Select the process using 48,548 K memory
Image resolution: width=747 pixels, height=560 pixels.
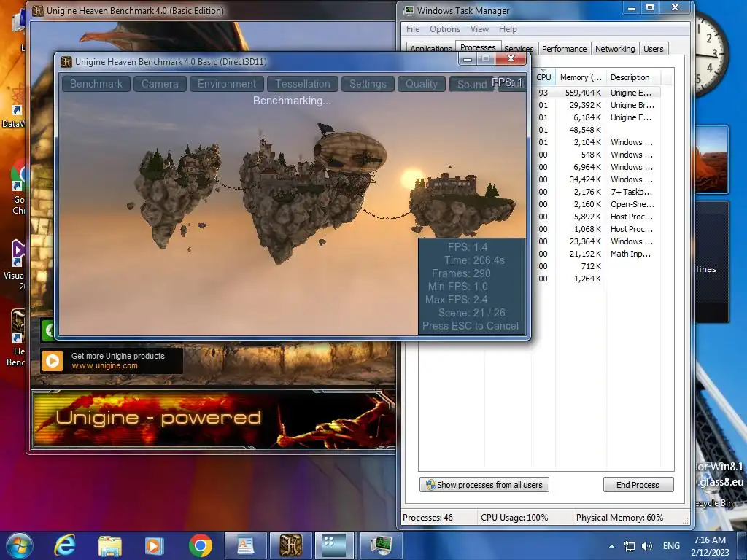[x=595, y=130]
